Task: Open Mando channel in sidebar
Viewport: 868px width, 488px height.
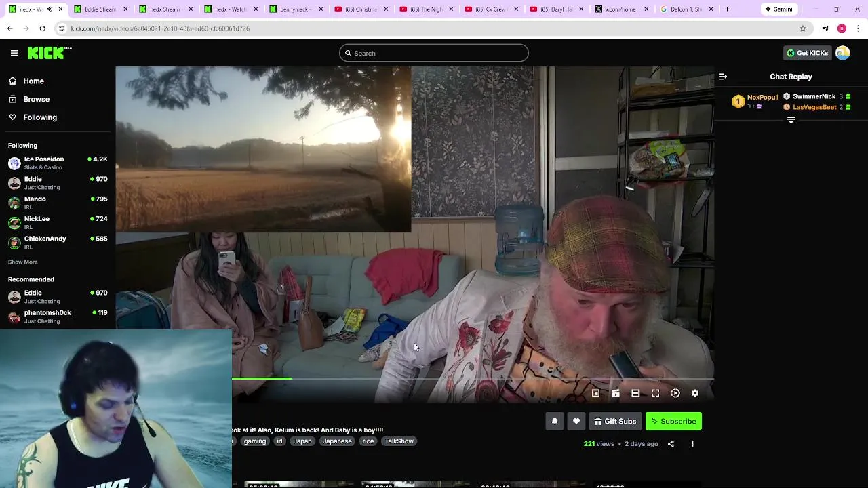Action: coord(58,203)
